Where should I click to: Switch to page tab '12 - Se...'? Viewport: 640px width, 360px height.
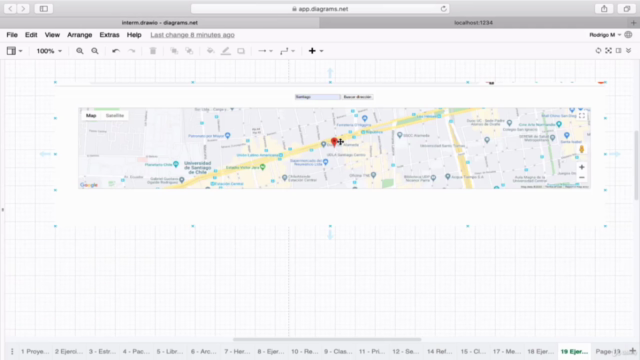pyautogui.click(x=405, y=351)
